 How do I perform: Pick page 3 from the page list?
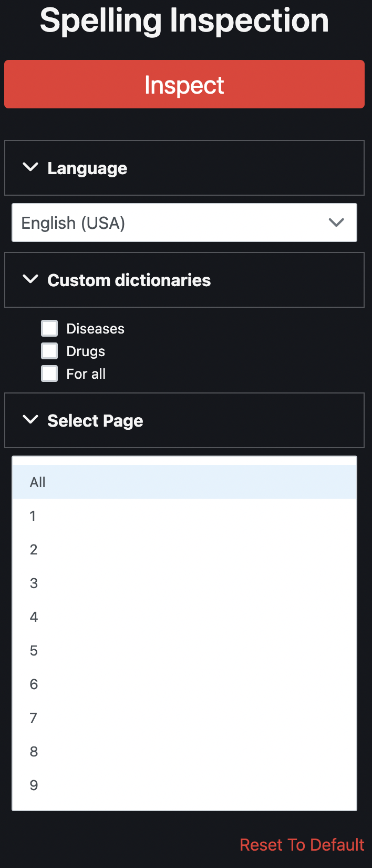[34, 583]
